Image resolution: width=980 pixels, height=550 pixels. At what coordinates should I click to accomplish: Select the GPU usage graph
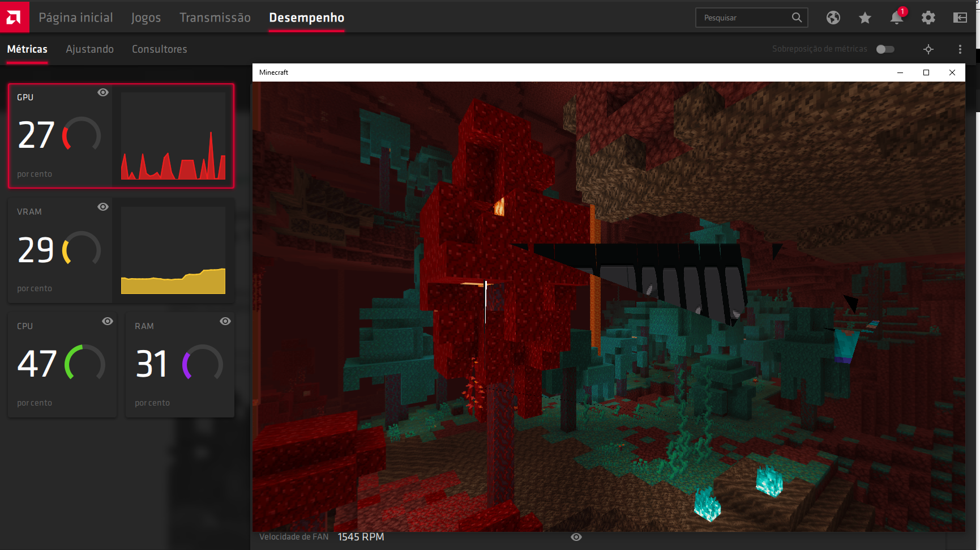coord(173,136)
